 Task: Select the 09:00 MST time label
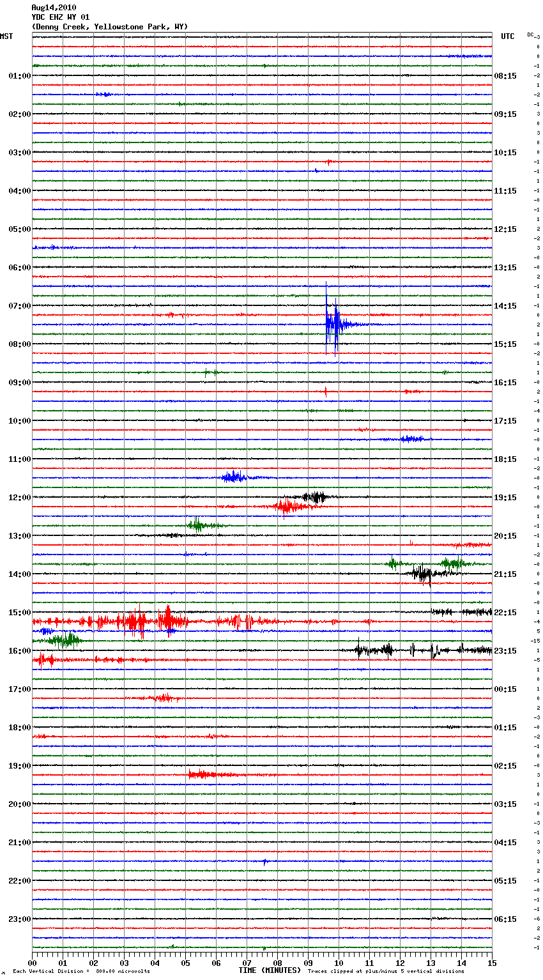(x=20, y=383)
